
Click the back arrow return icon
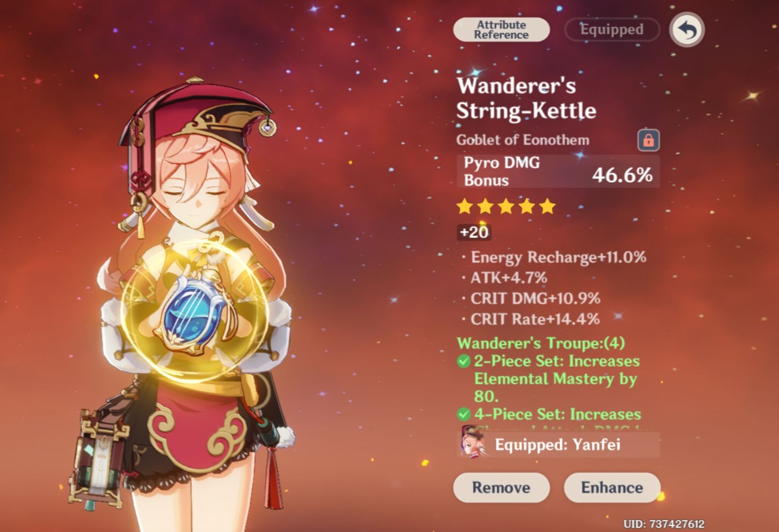pyautogui.click(x=687, y=30)
